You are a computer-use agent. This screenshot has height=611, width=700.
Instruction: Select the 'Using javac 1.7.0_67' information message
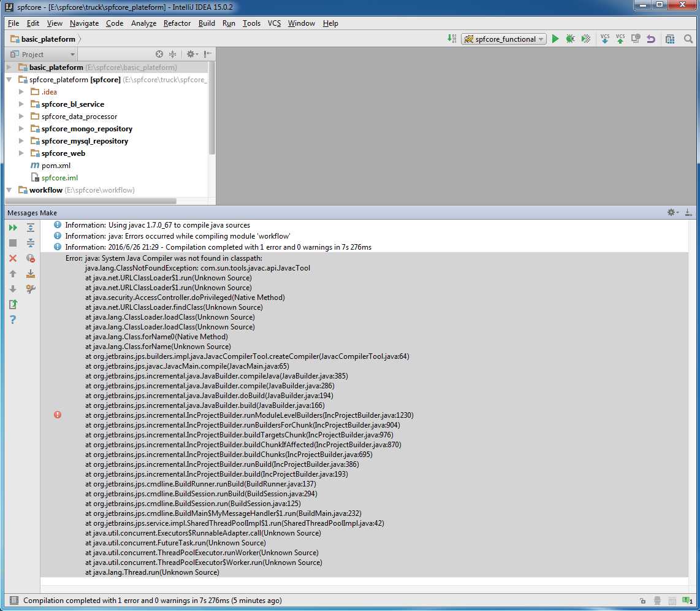point(158,225)
